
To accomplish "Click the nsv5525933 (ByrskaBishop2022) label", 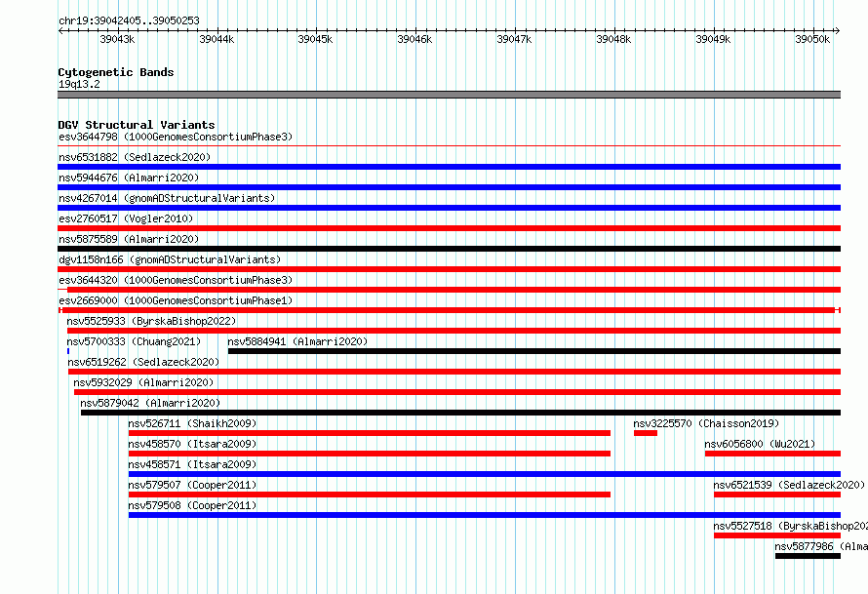I will coord(151,321).
